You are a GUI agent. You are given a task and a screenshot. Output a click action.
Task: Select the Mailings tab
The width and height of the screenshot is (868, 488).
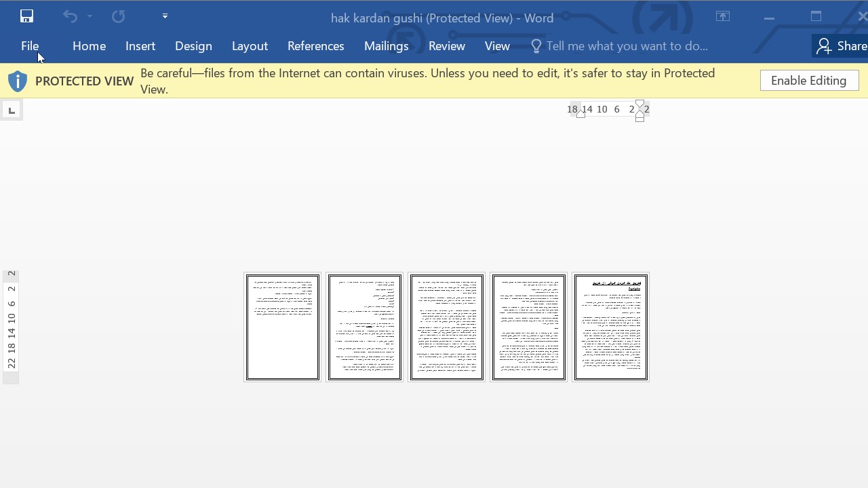[x=387, y=46]
